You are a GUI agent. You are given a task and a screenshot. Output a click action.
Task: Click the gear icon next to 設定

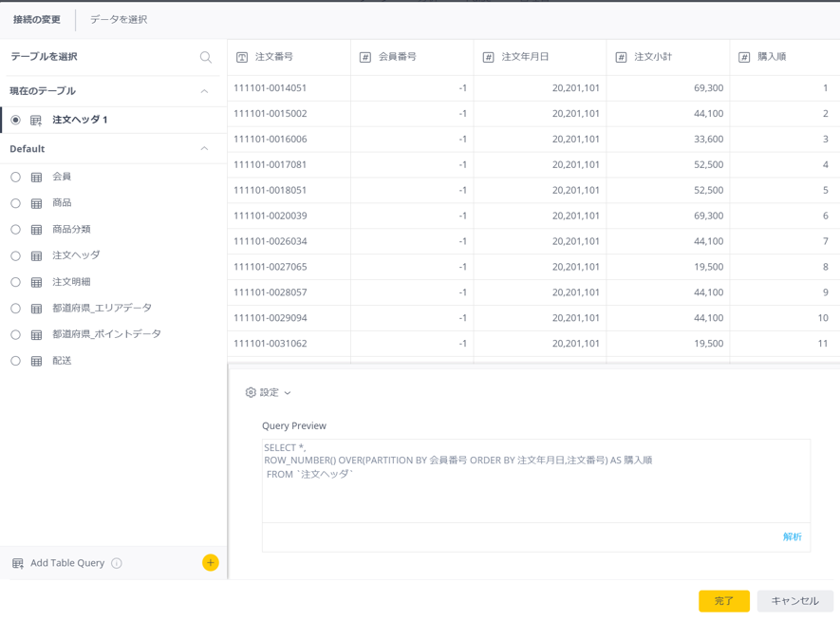251,392
